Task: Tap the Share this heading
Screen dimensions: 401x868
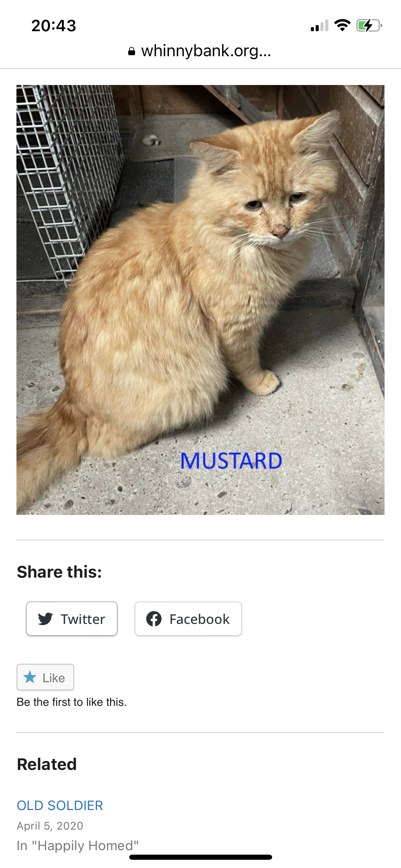Action: [59, 572]
